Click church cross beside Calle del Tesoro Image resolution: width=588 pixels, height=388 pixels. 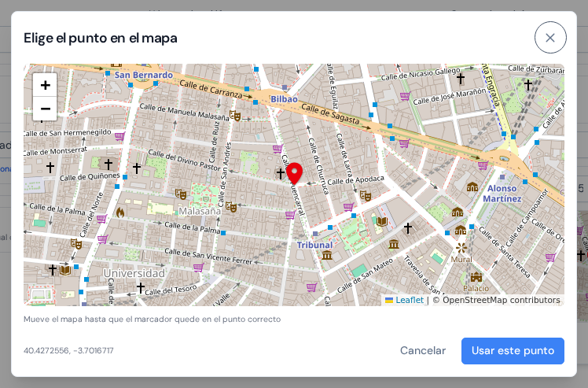pyautogui.click(x=141, y=288)
